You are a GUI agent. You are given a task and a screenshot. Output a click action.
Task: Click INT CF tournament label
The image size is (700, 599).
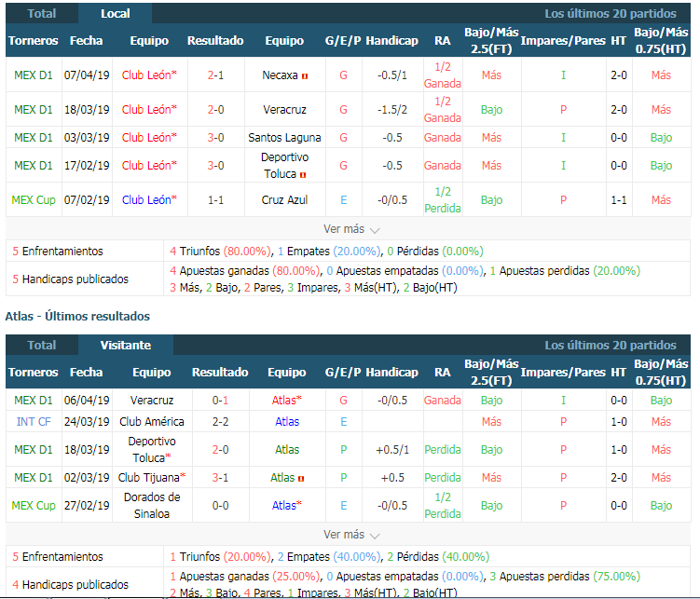[x=34, y=421]
